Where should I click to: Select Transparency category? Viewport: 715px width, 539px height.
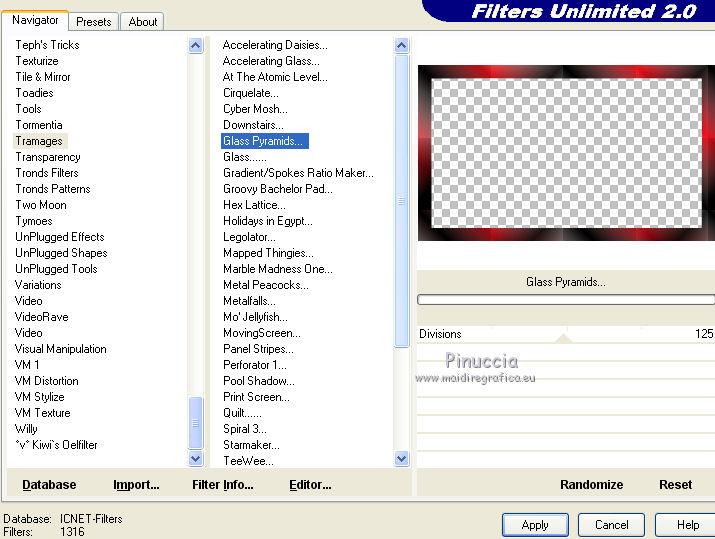click(48, 157)
